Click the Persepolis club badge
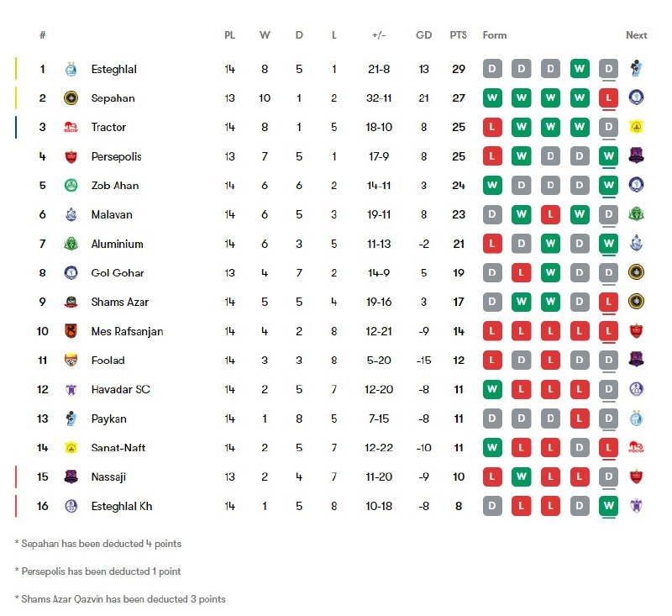The height and width of the screenshot is (616, 672). click(71, 156)
